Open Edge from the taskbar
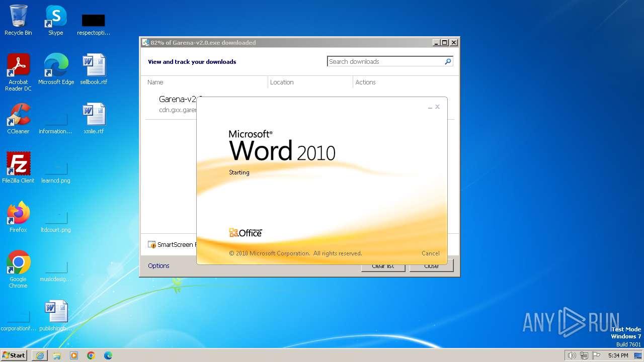 [108, 355]
